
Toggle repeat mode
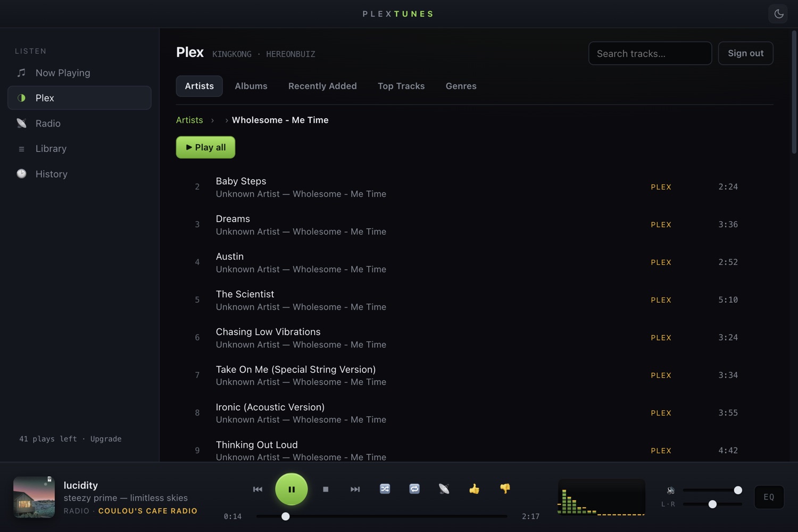tap(414, 488)
